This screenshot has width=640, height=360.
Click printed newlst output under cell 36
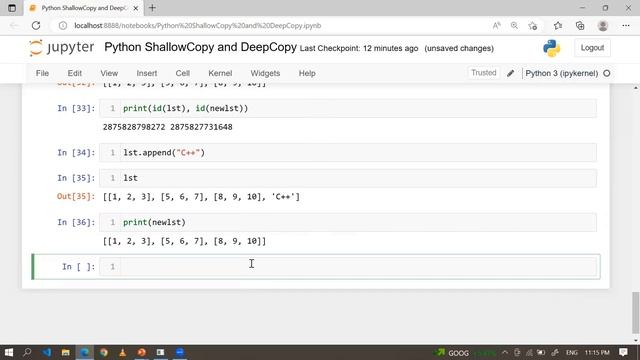click(184, 241)
